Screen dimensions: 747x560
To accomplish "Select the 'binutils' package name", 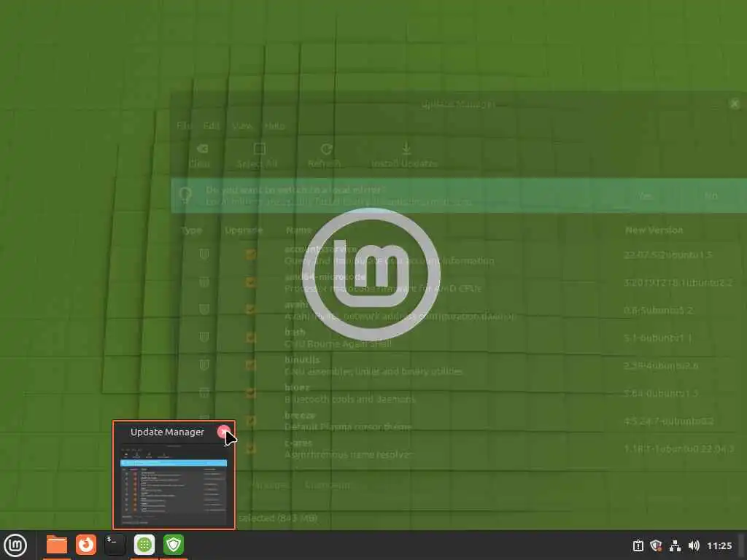I will click(x=302, y=359).
